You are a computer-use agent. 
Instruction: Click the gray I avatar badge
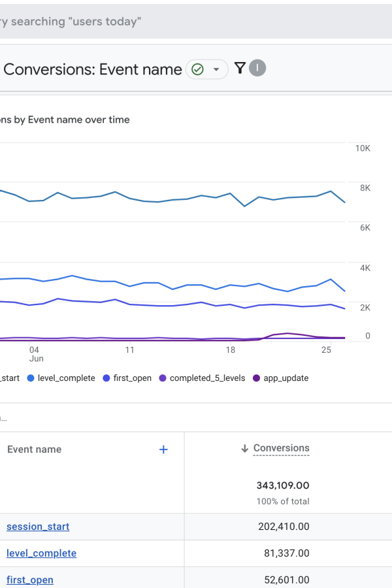click(x=257, y=68)
